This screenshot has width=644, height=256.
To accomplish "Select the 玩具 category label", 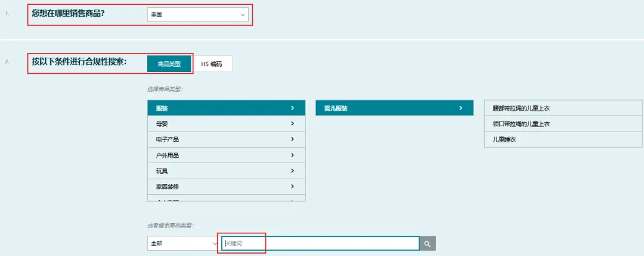I will pos(162,171).
